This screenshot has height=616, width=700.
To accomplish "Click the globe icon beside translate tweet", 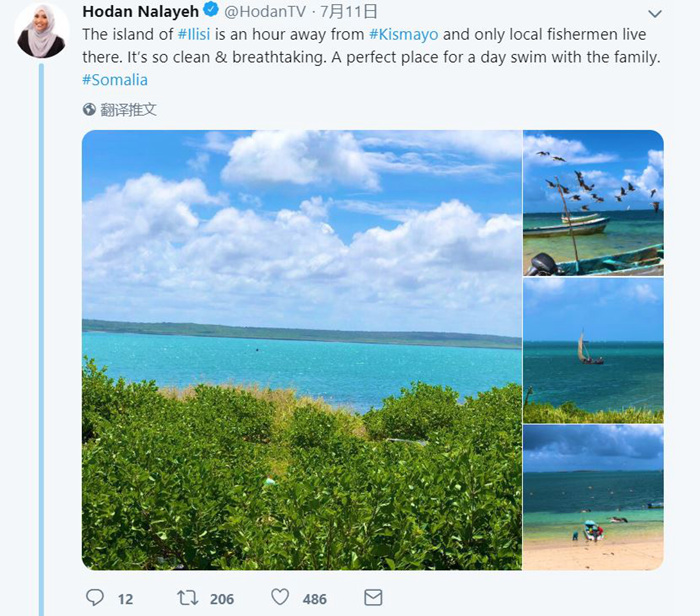I will tap(89, 109).
